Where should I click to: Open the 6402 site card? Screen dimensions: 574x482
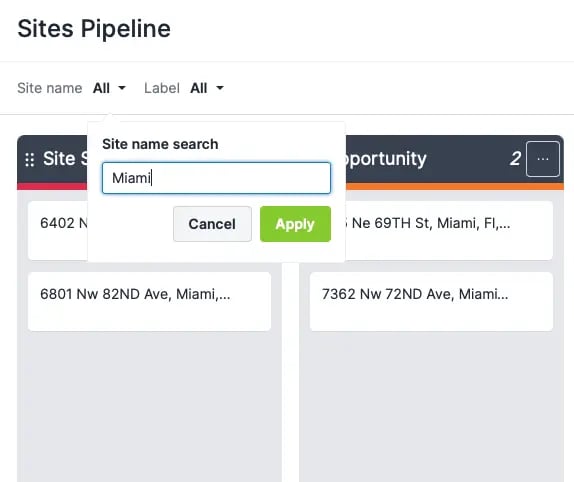pos(58,231)
